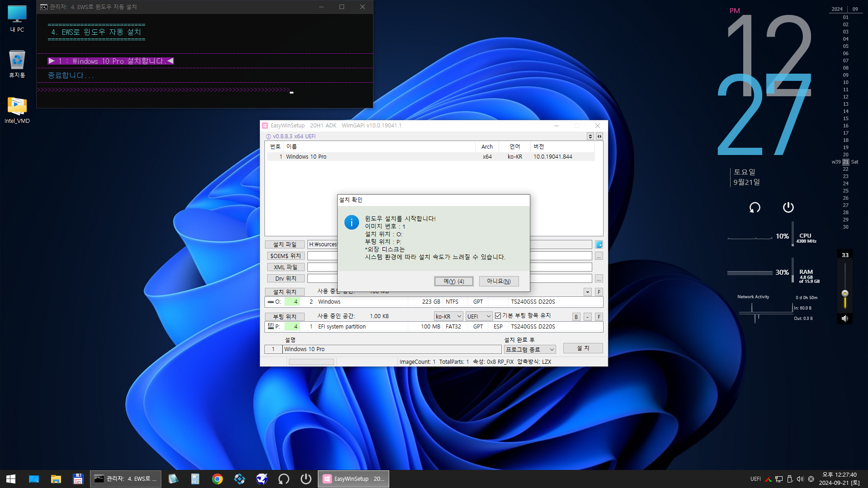Click the notepad icon in taskbar
868x488 pixels.
point(173,479)
